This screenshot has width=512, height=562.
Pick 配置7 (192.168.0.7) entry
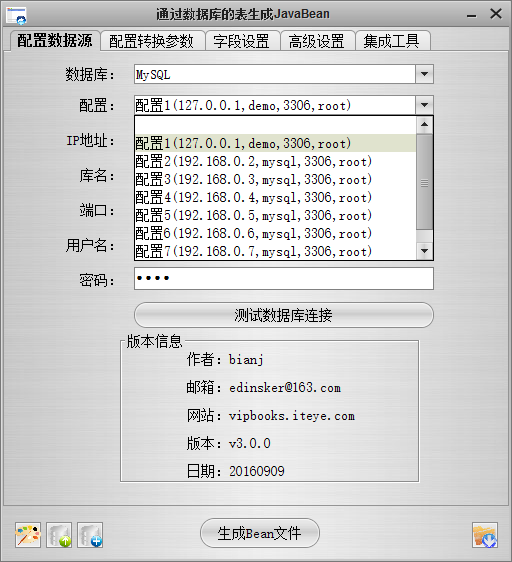point(275,251)
